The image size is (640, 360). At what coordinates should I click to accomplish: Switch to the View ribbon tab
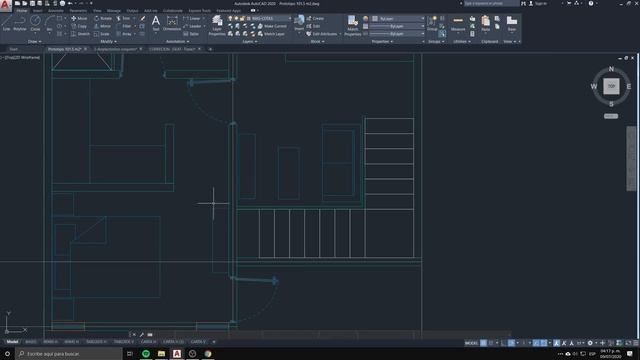97,11
